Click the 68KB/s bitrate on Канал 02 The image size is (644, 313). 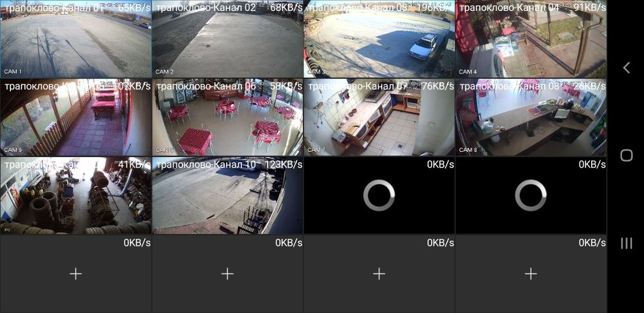point(287,8)
